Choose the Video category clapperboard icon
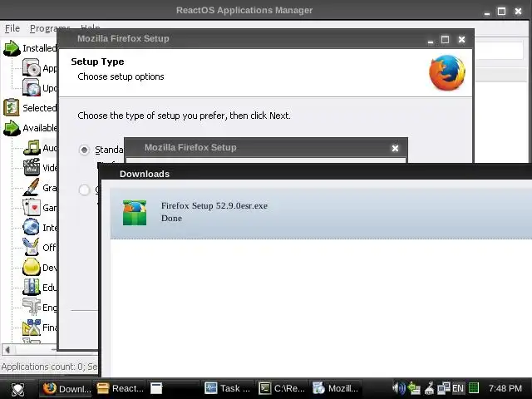The height and width of the screenshot is (399, 532). pyautogui.click(x=32, y=167)
